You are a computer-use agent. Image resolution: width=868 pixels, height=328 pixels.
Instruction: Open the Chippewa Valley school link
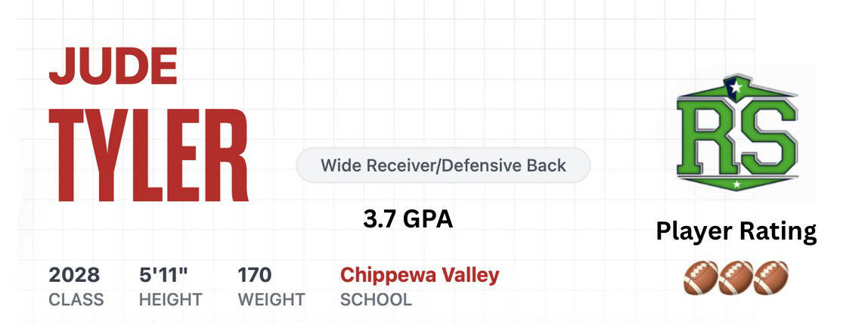coord(420,274)
